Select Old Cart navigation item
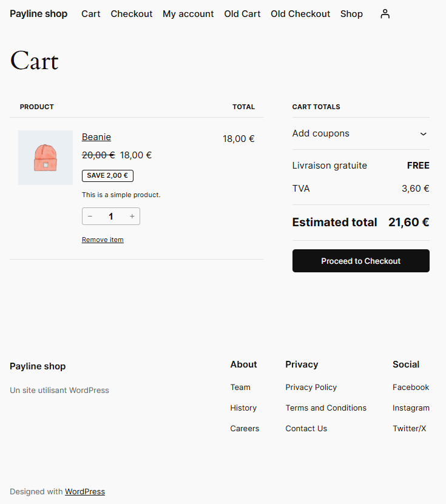The image size is (446, 504). pyautogui.click(x=242, y=14)
